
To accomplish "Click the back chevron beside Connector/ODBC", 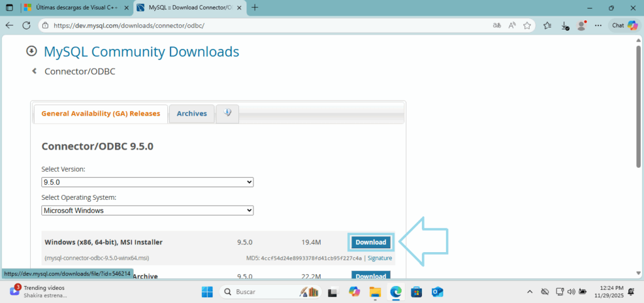I will pos(35,71).
